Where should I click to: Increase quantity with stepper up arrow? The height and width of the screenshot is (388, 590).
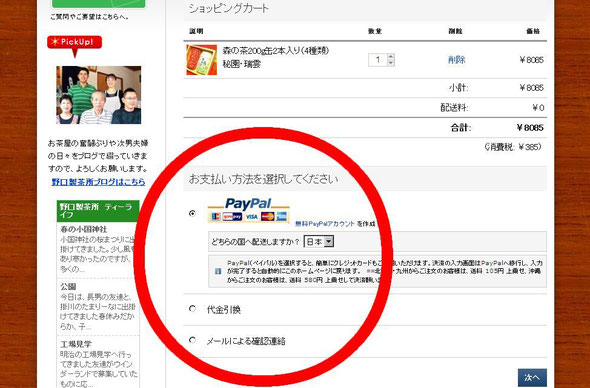(x=391, y=57)
